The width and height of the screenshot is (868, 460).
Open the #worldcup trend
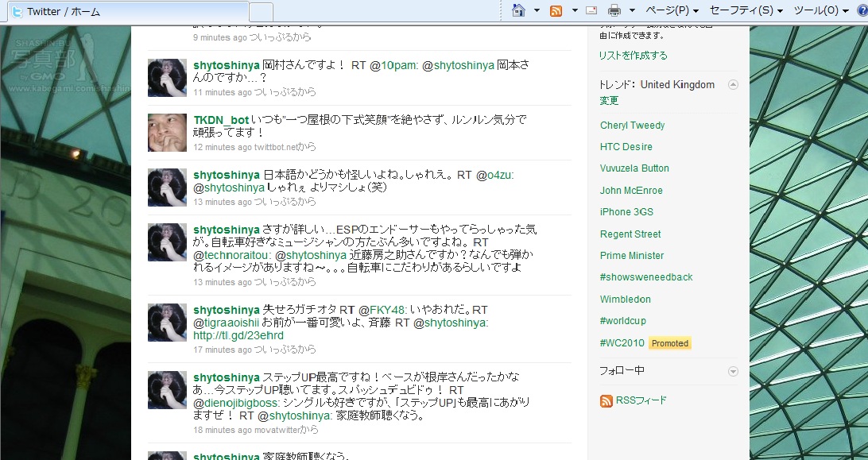click(622, 321)
